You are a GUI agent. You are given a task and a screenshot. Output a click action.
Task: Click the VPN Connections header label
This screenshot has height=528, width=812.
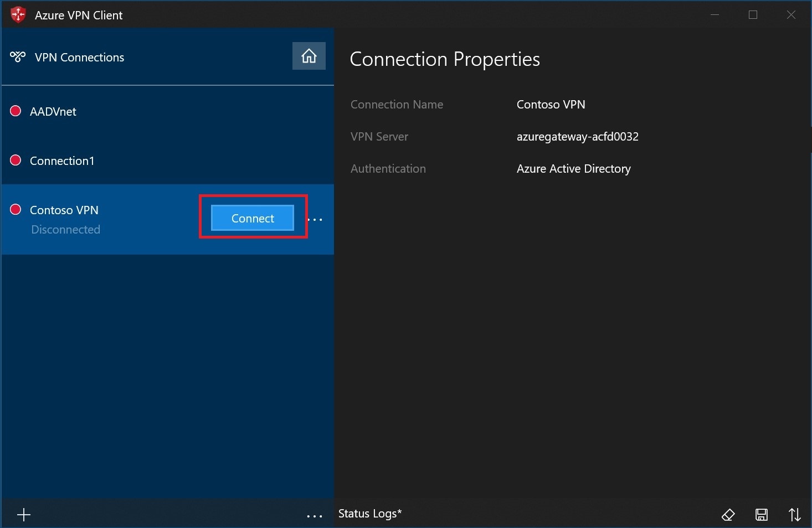(79, 58)
